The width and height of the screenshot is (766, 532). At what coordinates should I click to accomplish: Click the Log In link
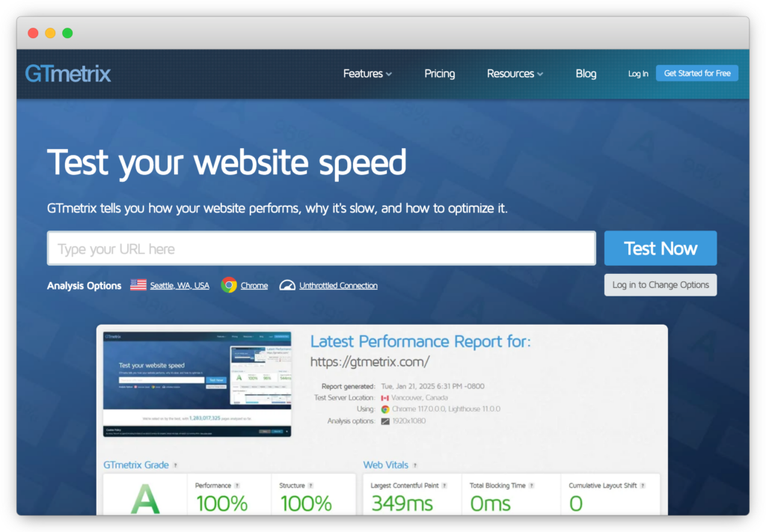tap(638, 74)
